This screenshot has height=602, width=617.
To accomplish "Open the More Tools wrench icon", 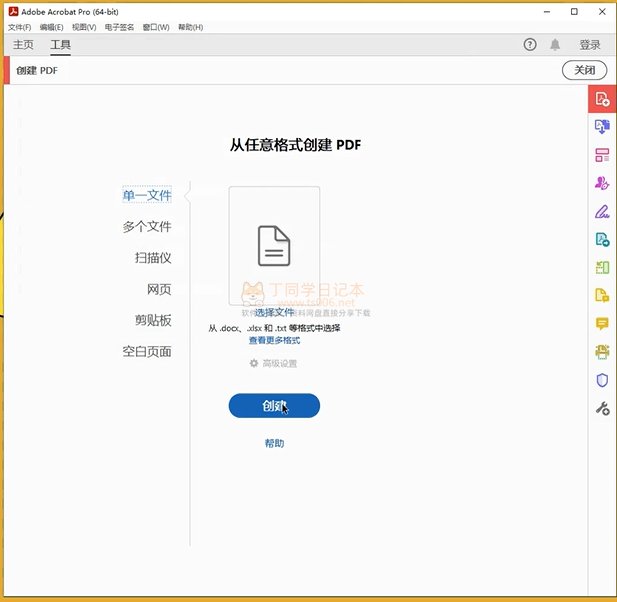I will click(x=602, y=408).
